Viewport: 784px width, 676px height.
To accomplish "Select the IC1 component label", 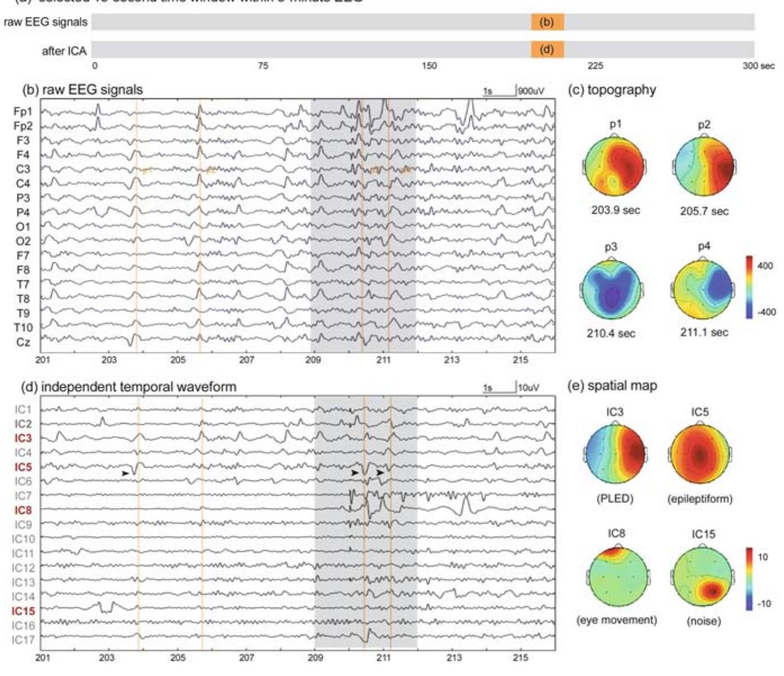I will [23, 410].
